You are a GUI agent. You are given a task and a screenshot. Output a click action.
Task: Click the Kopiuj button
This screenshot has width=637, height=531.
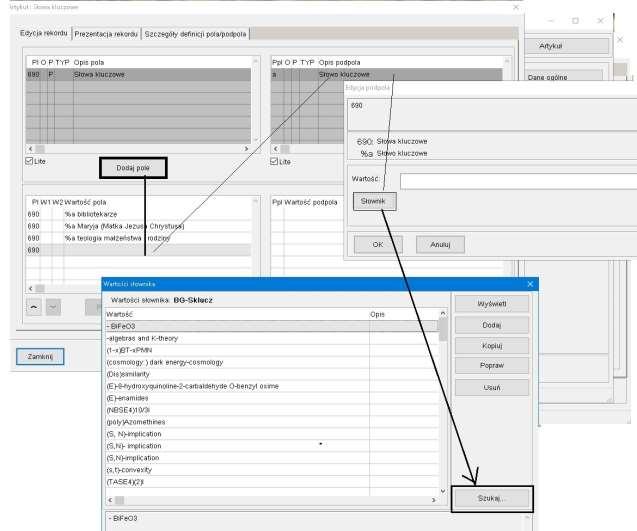pos(492,345)
